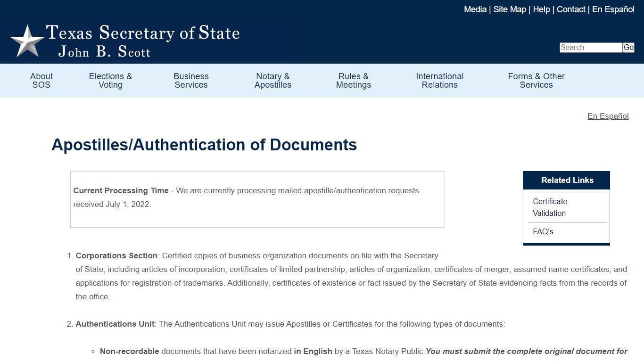This screenshot has width=644, height=362.
Task: Click the Texas star logo icon
Action: (x=27, y=41)
